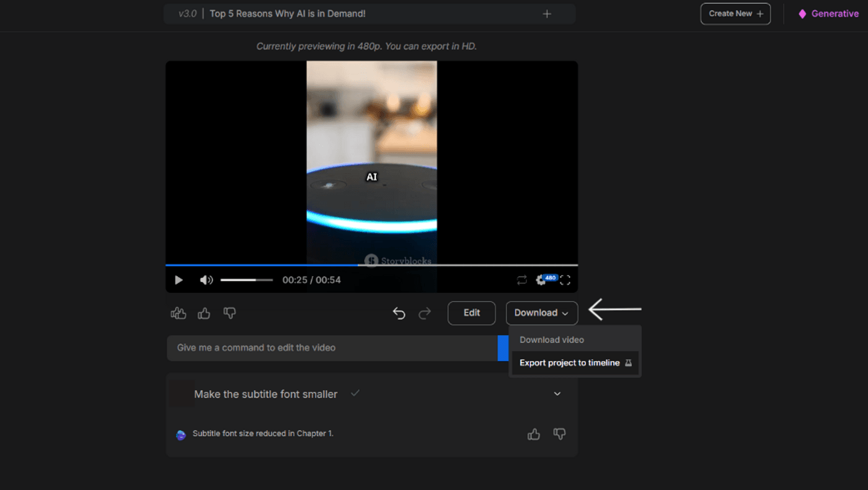Redo the last edit
Screen dimensions: 868x490
[x=425, y=313]
